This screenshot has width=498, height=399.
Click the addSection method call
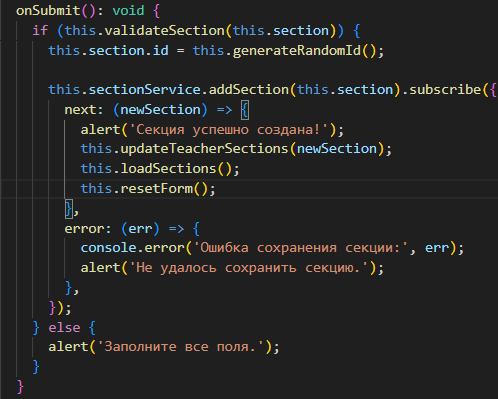[x=249, y=90]
